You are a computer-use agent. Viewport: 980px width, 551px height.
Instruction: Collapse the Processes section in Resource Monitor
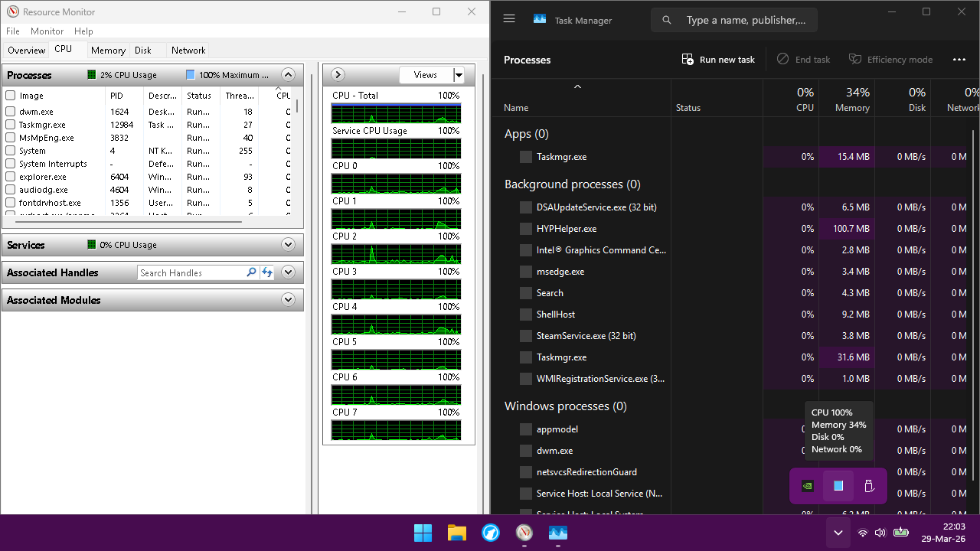pos(288,75)
